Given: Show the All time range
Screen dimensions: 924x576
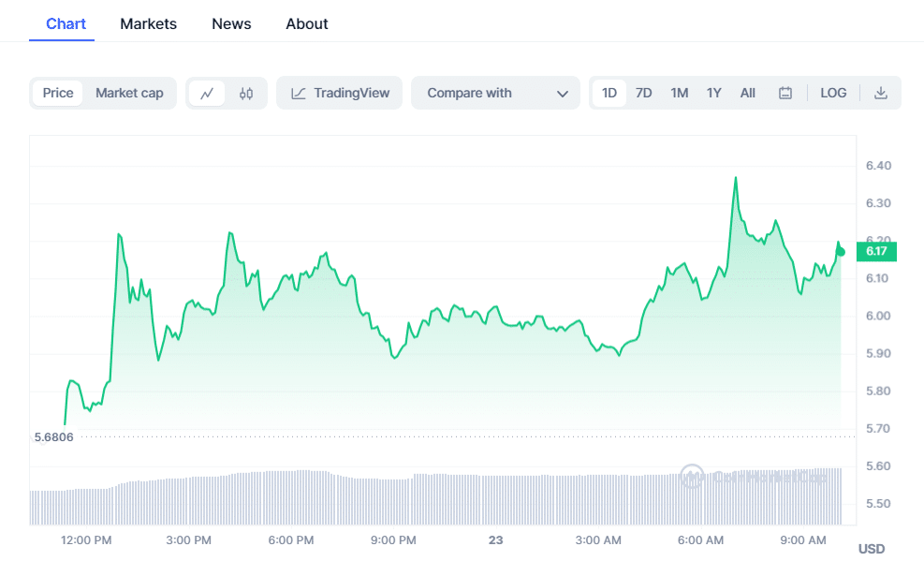Looking at the screenshot, I should click(748, 93).
